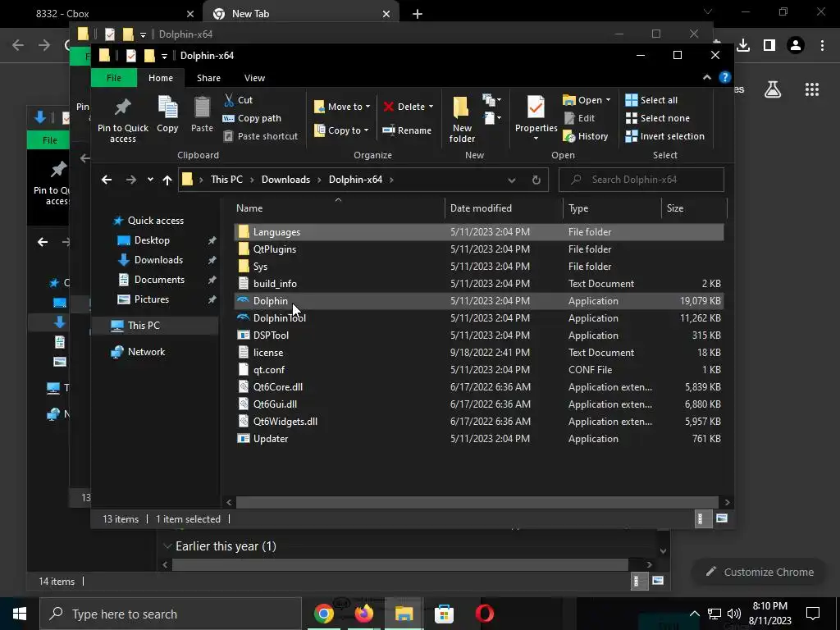This screenshot has width=840, height=630.
Task: Click Paste shortcut command
Action: pos(260,136)
